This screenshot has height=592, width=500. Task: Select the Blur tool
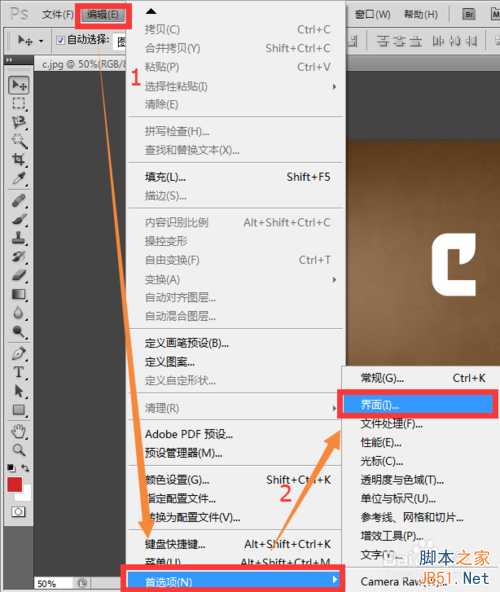(19, 313)
